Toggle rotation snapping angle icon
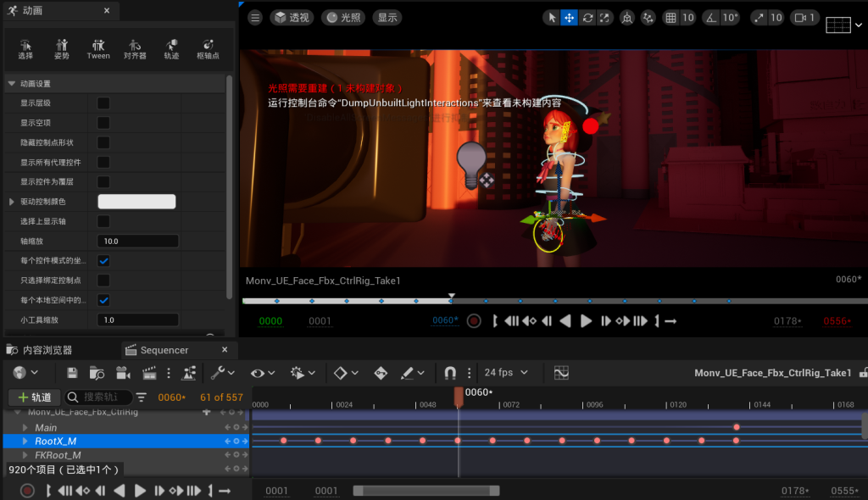Viewport: 868px width, 500px height. tap(710, 18)
